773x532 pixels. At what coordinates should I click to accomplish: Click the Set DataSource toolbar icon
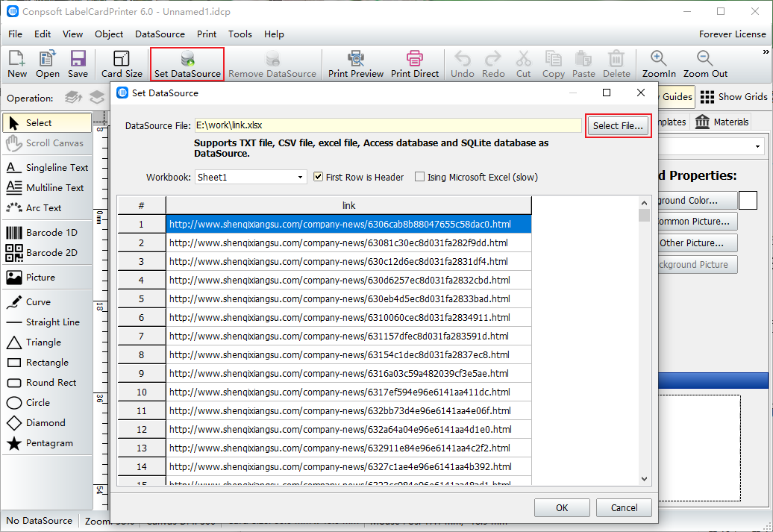click(187, 63)
